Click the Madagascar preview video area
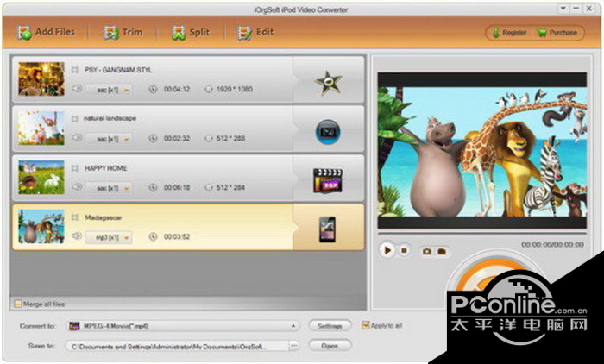 pyautogui.click(x=481, y=151)
